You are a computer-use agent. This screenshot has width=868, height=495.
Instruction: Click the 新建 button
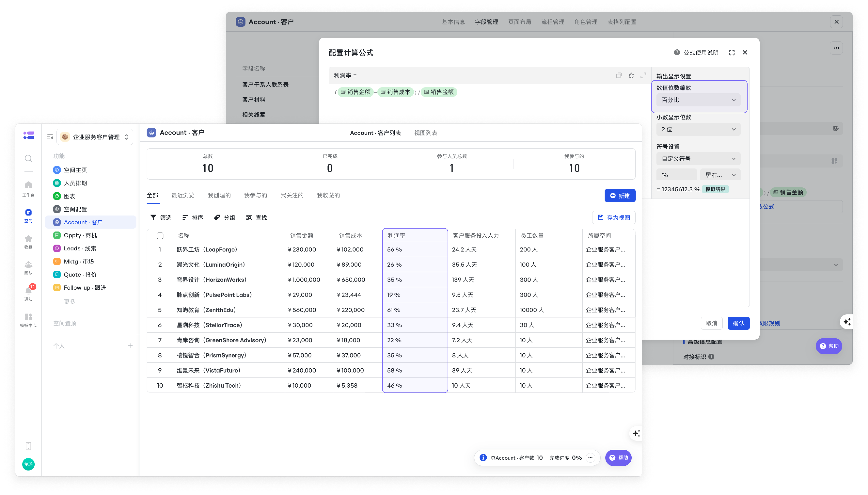(620, 195)
